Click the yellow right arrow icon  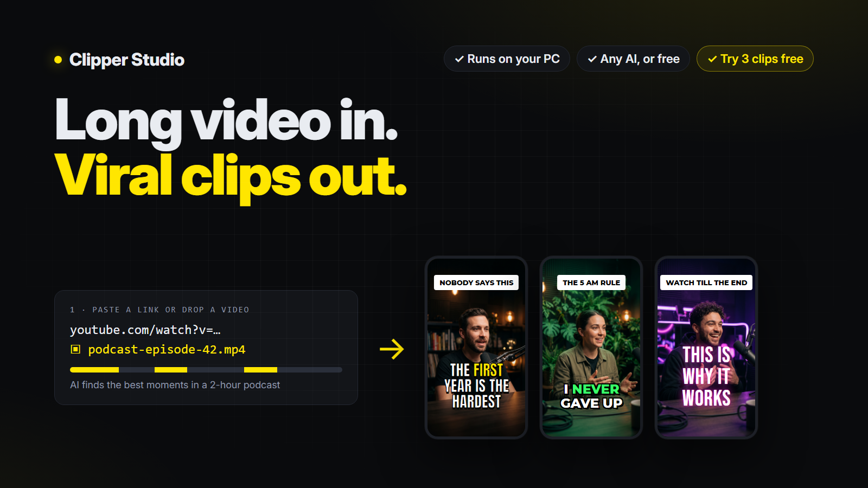392,349
